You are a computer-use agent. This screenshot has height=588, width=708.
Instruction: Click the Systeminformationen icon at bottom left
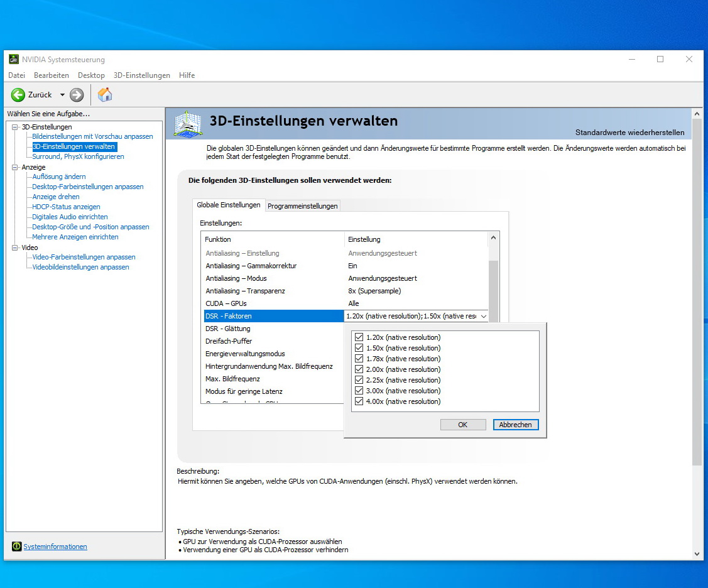(x=17, y=547)
